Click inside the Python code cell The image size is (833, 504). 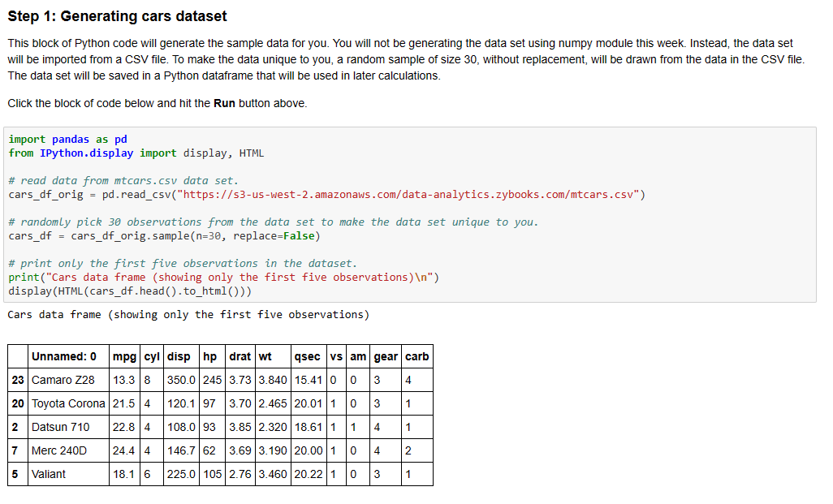409,214
